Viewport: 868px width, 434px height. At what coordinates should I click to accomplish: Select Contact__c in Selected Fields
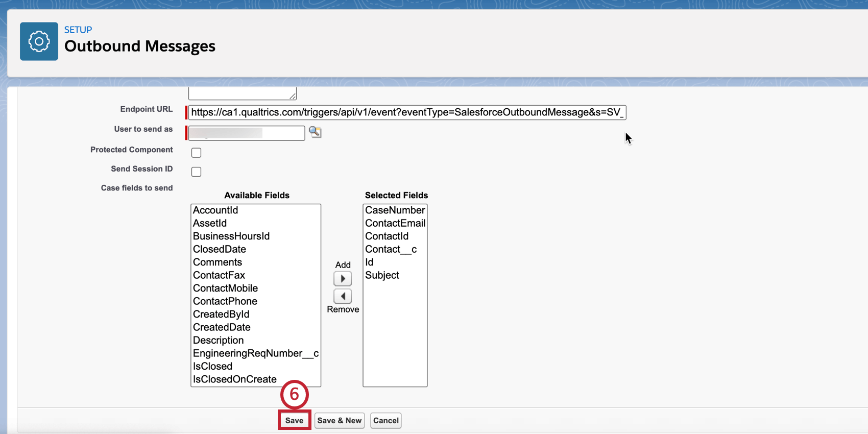[395, 249]
